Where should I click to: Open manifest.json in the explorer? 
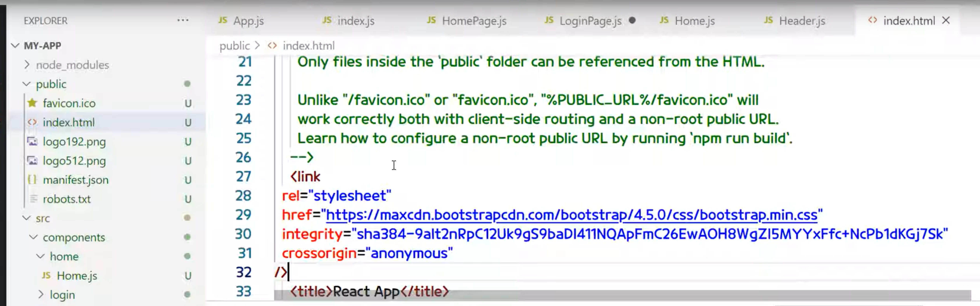(x=75, y=180)
